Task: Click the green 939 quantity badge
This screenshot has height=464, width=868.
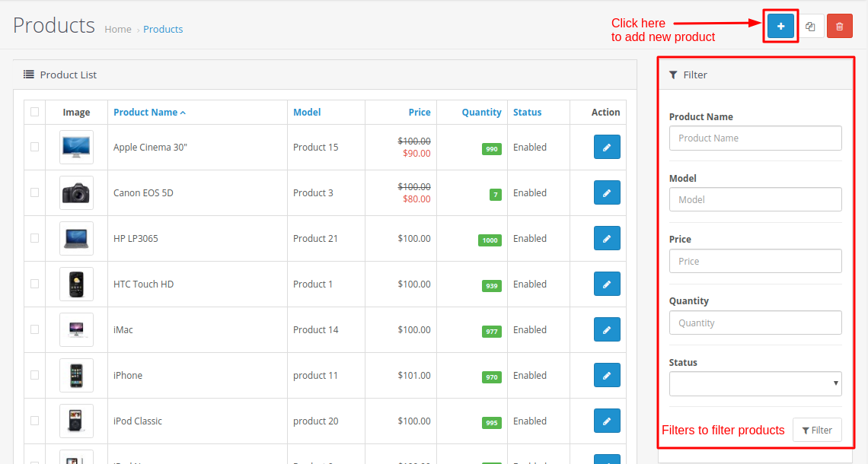Action: point(492,286)
